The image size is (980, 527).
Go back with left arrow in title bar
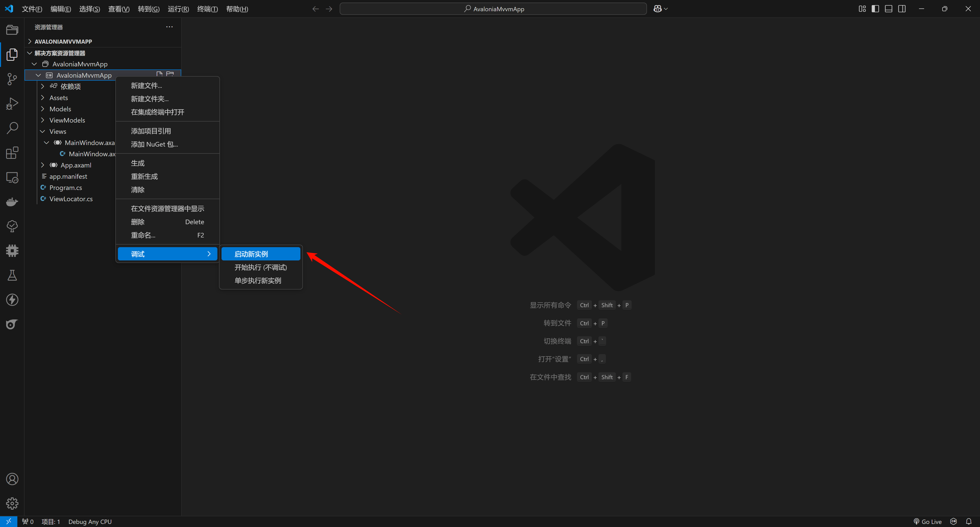(315, 9)
